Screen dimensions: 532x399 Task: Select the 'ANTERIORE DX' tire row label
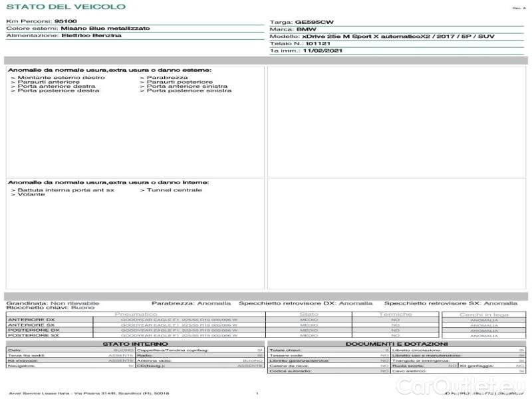coord(31,320)
